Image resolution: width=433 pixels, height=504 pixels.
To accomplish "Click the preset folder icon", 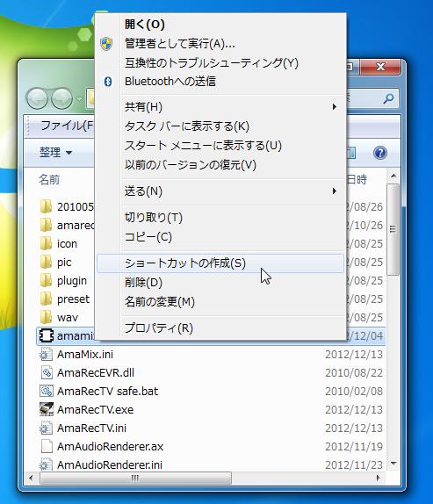I will click(x=46, y=299).
